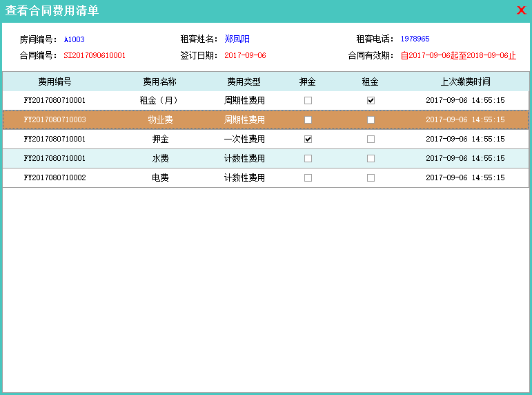
Task: Click tenant name 郑凤阳
Action: (237, 39)
